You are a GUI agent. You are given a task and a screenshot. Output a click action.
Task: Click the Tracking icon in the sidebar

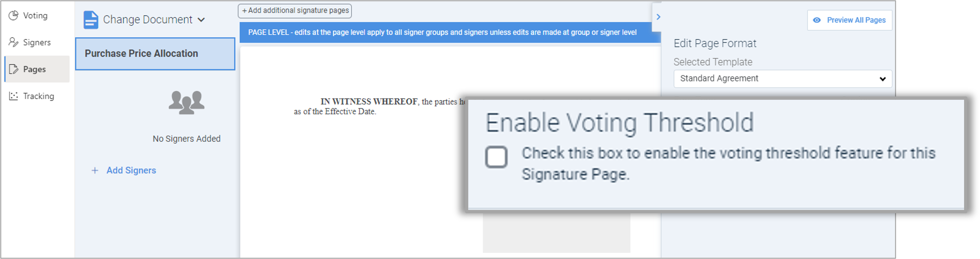tap(13, 96)
